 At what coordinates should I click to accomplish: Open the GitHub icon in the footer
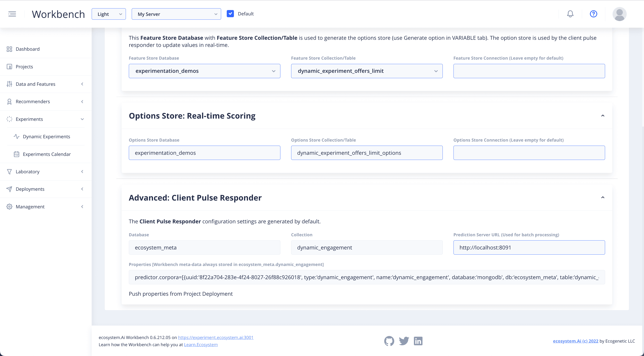389,341
